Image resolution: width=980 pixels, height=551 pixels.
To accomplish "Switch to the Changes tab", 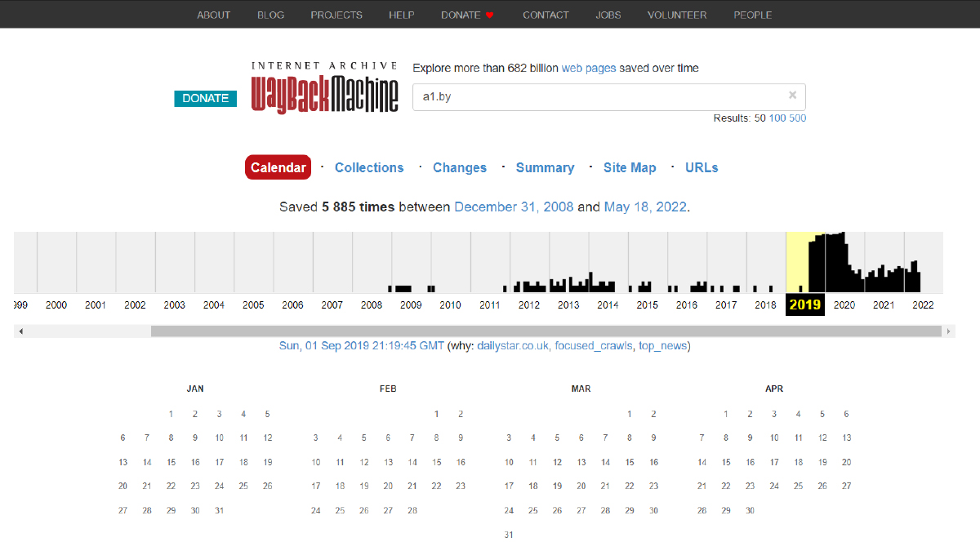I will click(x=460, y=167).
